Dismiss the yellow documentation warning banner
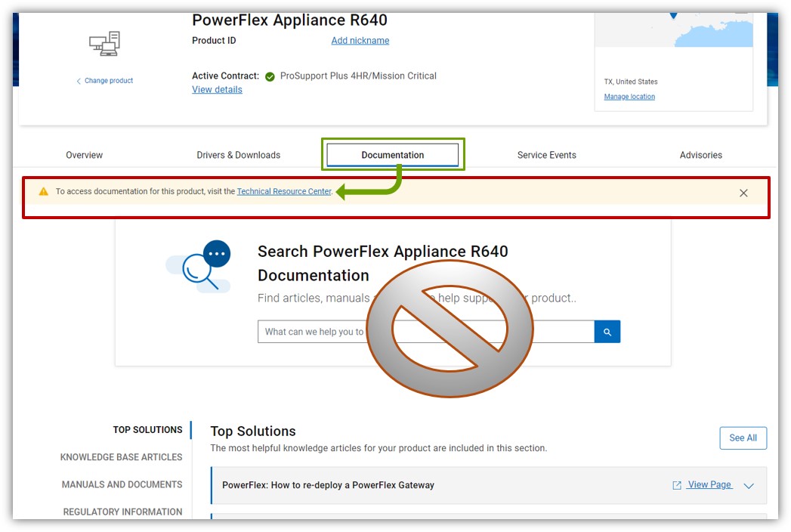The height and width of the screenshot is (532, 791). [x=743, y=193]
